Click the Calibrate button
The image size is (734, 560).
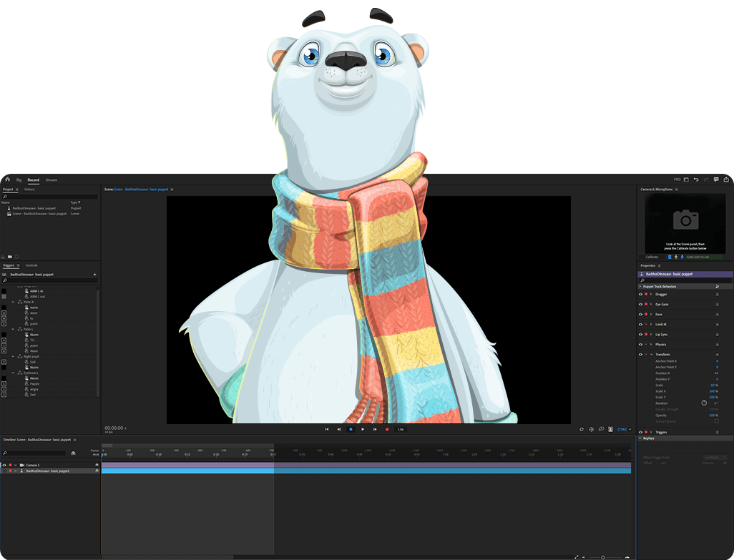point(652,257)
